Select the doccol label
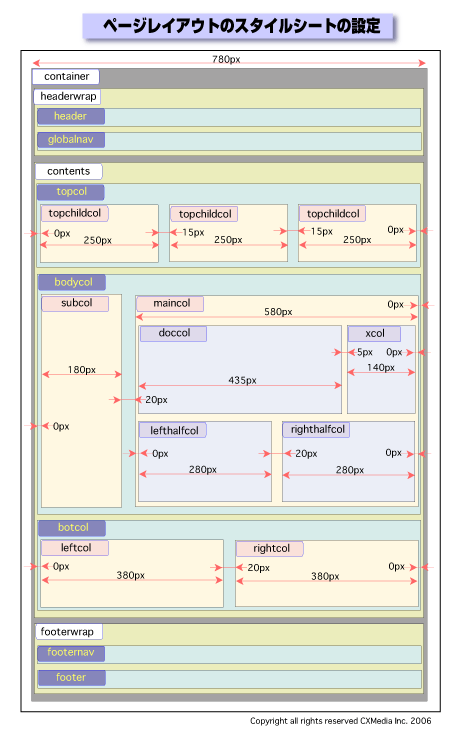Image resolution: width=462 pixels, height=737 pixels. pos(173,333)
